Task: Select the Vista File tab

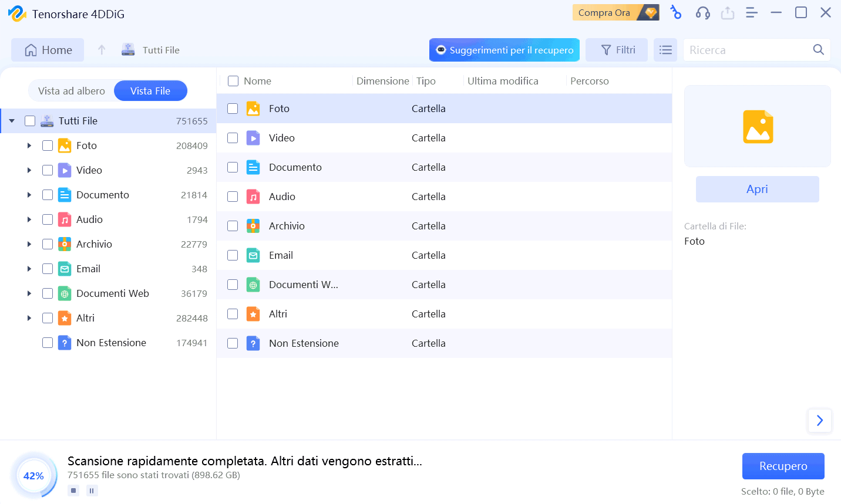Action: [x=150, y=91]
